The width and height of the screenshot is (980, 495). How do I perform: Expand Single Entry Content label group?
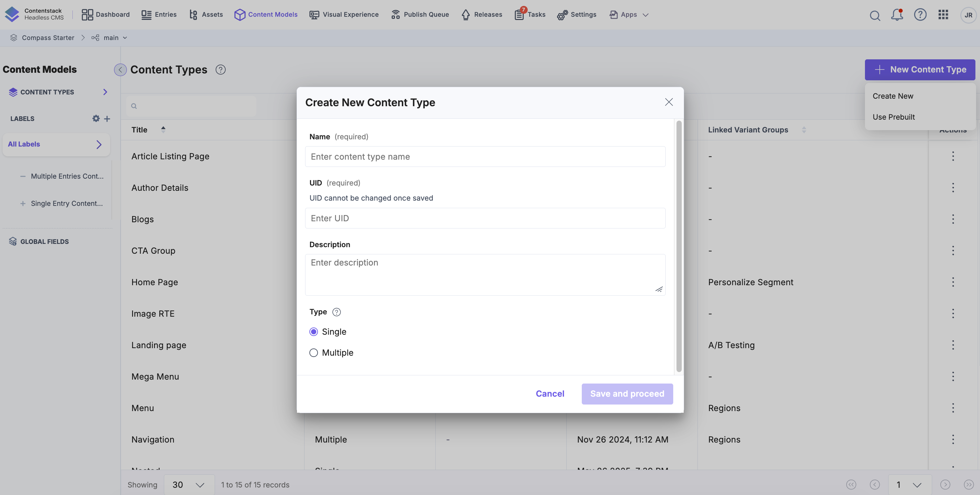point(23,204)
